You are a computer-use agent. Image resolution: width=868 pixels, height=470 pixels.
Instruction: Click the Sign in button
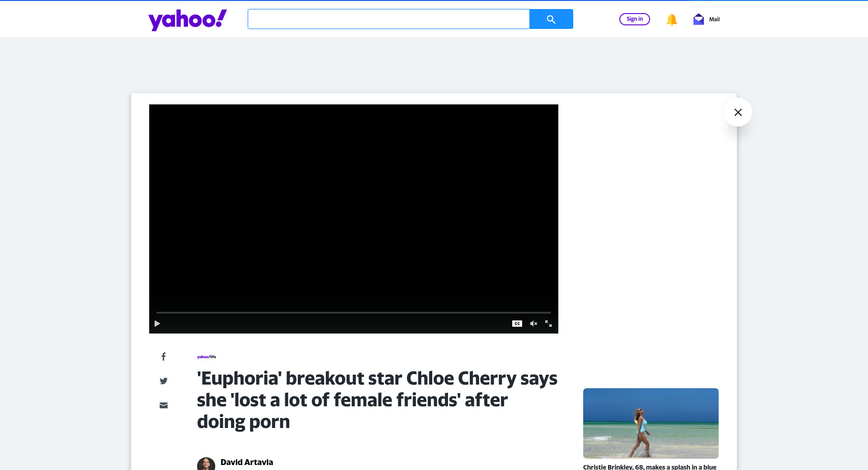635,19
